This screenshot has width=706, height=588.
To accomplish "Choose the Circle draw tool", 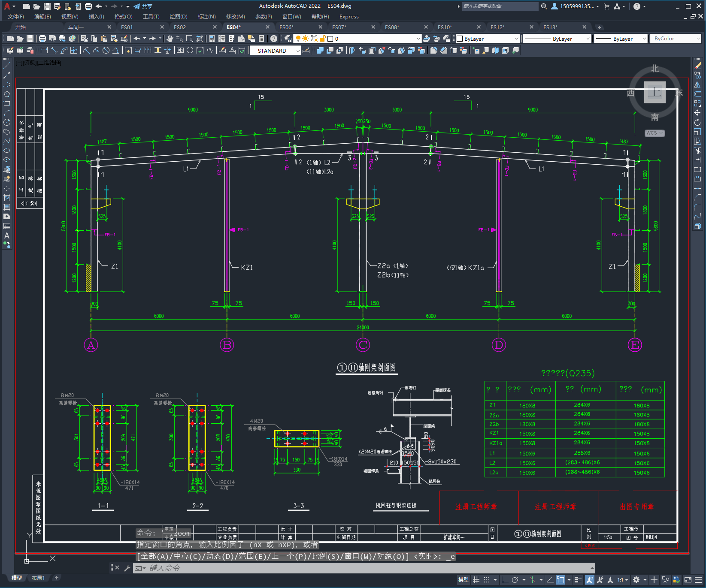I will coord(7,122).
